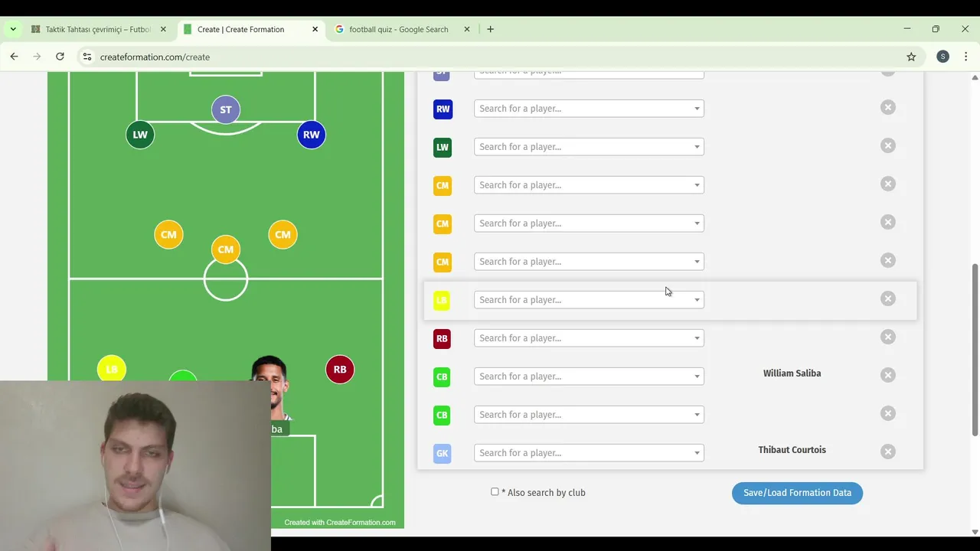This screenshot has height=551, width=980.
Task: Open a new browser tab
Action: coord(490,29)
